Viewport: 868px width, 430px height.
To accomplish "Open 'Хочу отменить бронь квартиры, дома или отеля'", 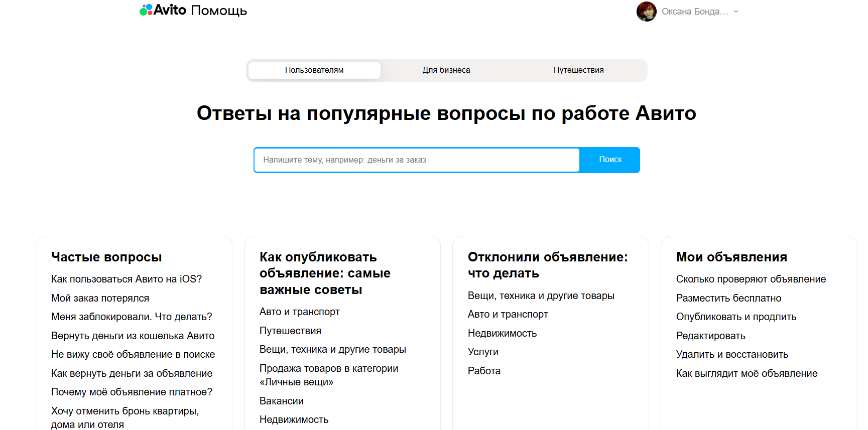I will [x=125, y=417].
